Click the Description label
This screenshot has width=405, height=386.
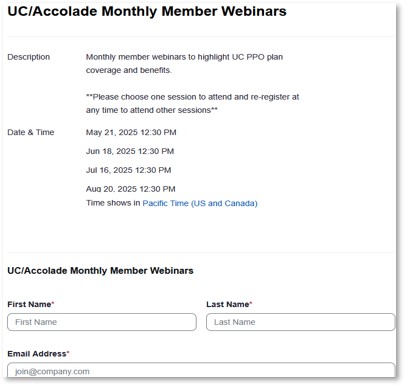29,57
